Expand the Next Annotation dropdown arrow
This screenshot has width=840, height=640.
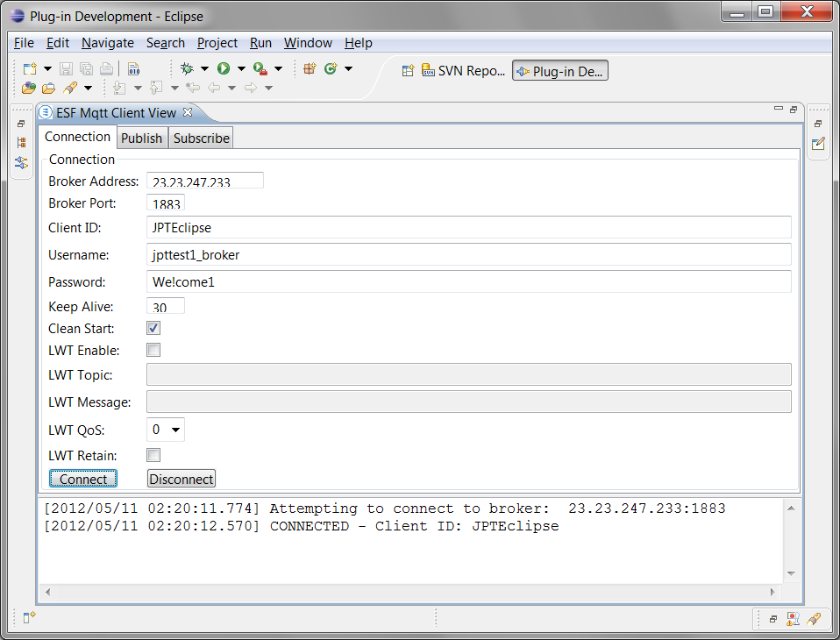tap(138, 88)
